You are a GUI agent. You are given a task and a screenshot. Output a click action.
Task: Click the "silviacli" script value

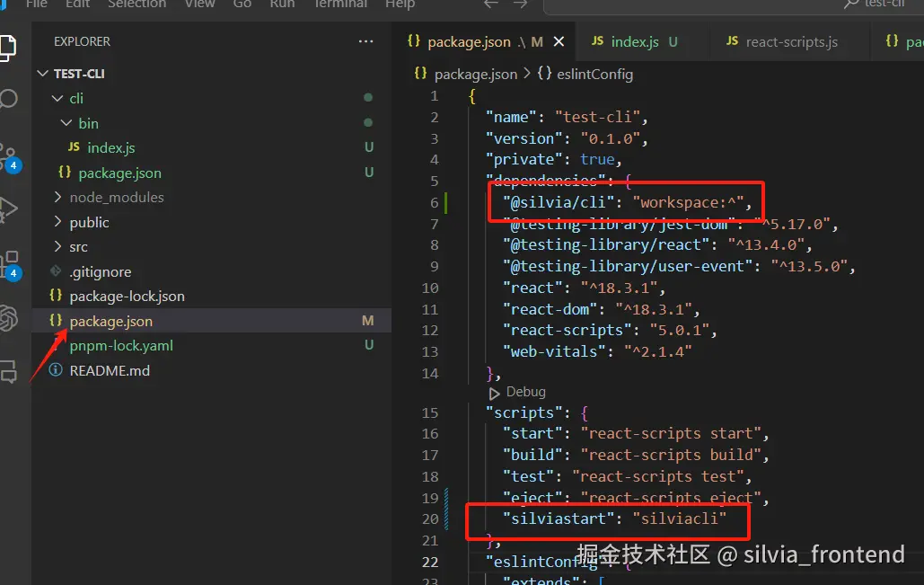click(x=680, y=519)
